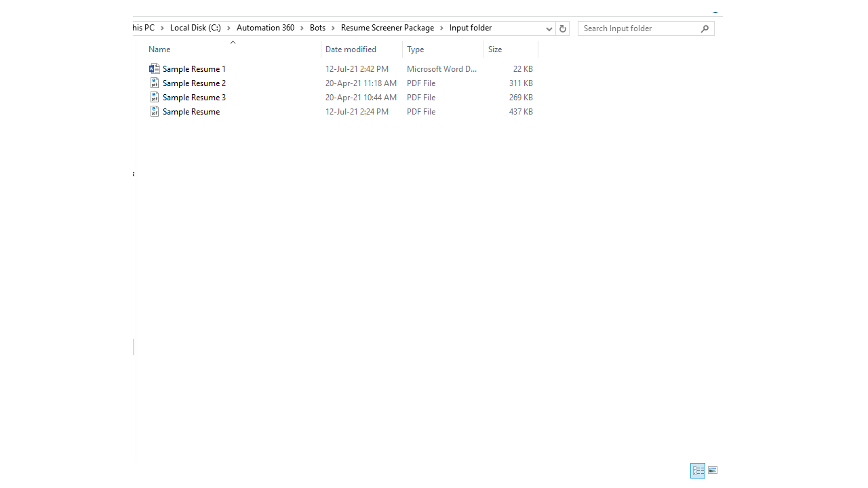Viewport: 868px width, 488px height.
Task: Select the Sample Resume file name dated 12-Jul-21 2:24 PM
Action: click(191, 112)
